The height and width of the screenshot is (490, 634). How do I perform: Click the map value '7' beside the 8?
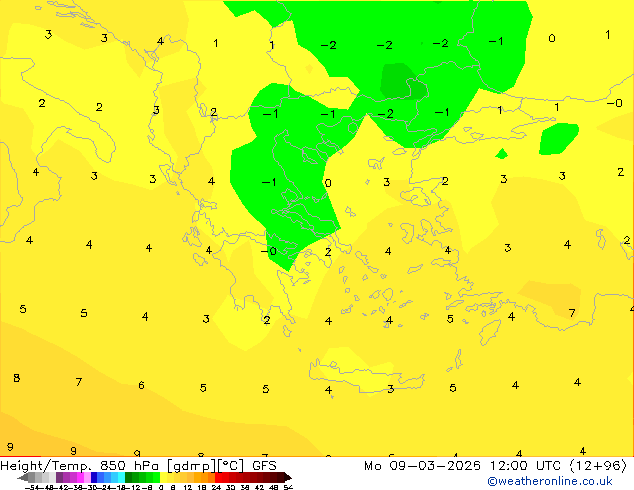click(x=79, y=382)
